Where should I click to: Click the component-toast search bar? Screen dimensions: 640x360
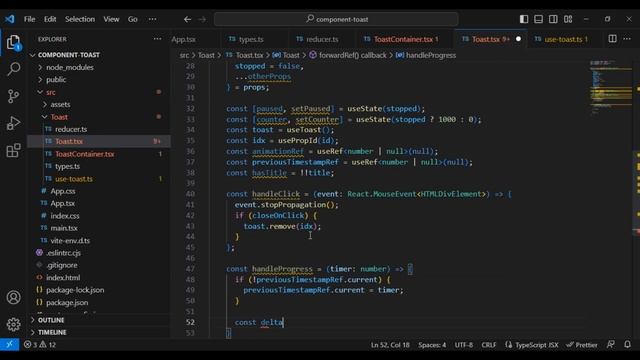(336, 19)
